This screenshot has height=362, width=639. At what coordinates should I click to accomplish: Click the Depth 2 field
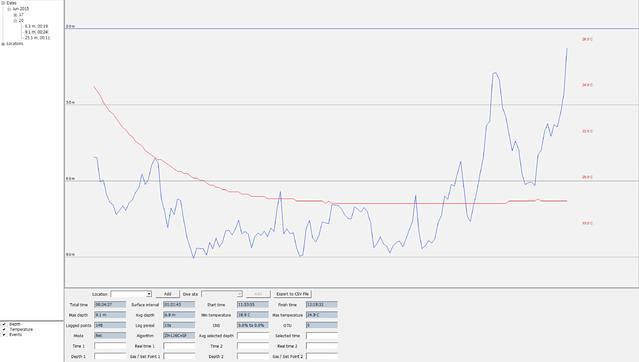(x=253, y=356)
